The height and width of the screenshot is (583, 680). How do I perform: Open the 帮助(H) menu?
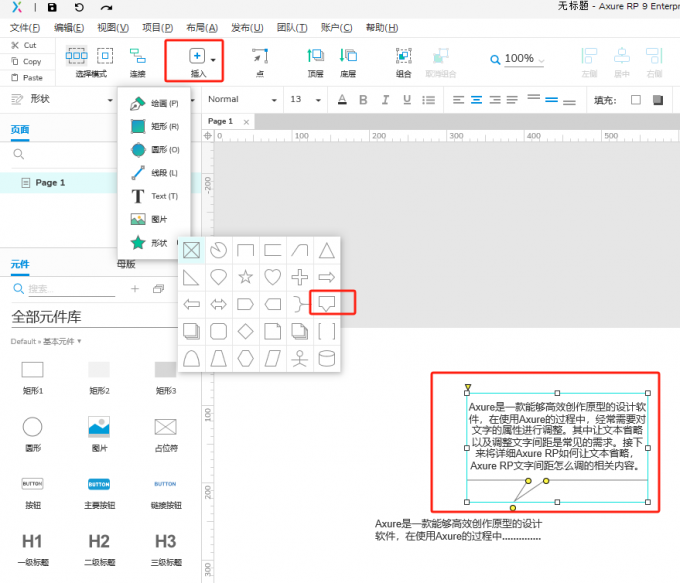click(x=382, y=28)
